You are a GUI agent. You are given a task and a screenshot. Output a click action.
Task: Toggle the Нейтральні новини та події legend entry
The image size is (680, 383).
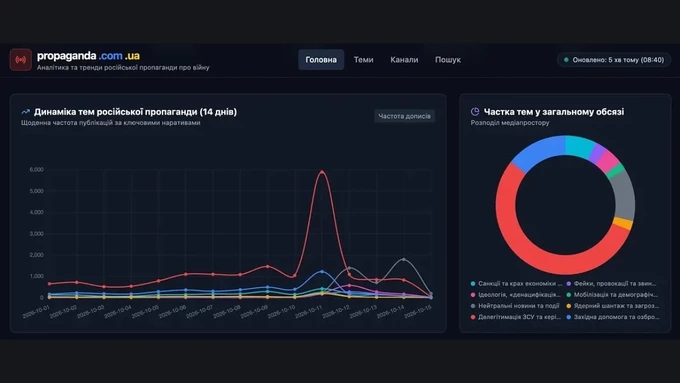[515, 306]
